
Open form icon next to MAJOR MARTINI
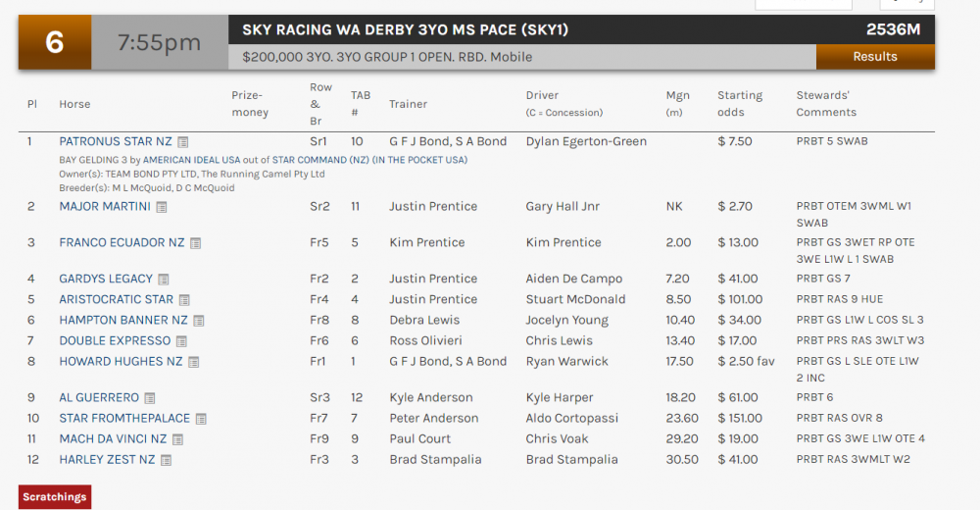[162, 207]
